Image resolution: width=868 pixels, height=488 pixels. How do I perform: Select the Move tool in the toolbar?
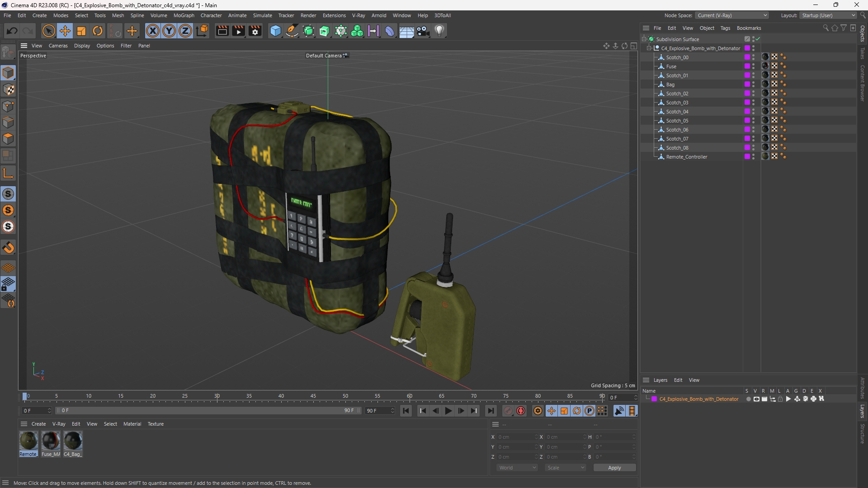click(65, 31)
